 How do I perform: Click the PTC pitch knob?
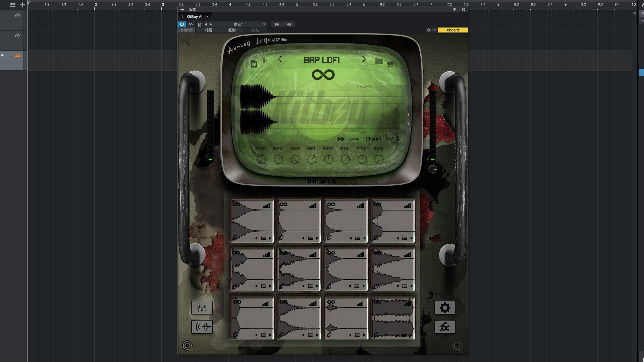tap(362, 159)
